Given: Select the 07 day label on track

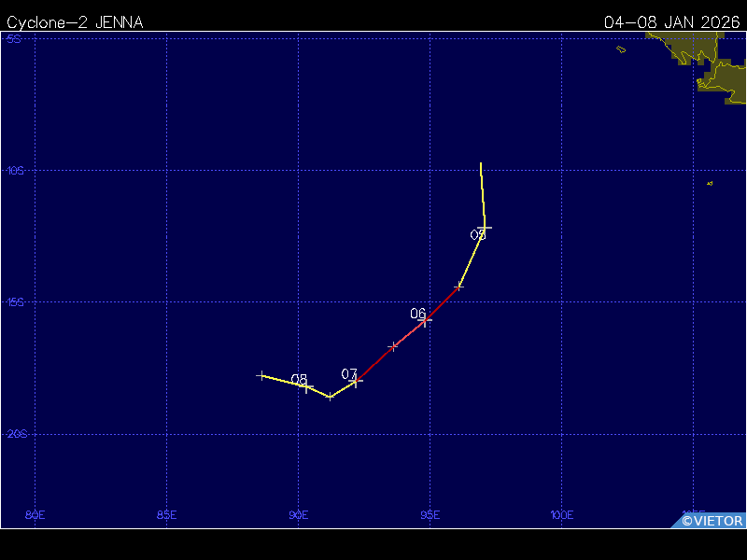Looking at the screenshot, I should pos(349,374).
